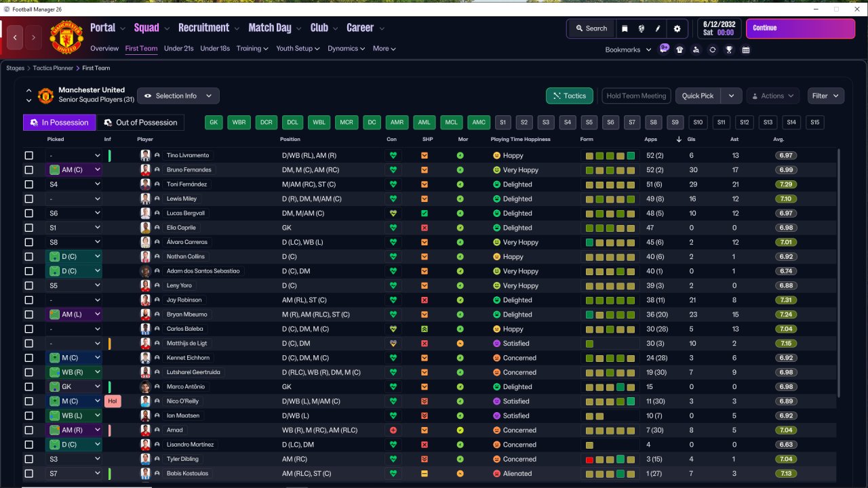
Task: Tick the checkbox for Nathan Collins
Action: (x=28, y=257)
